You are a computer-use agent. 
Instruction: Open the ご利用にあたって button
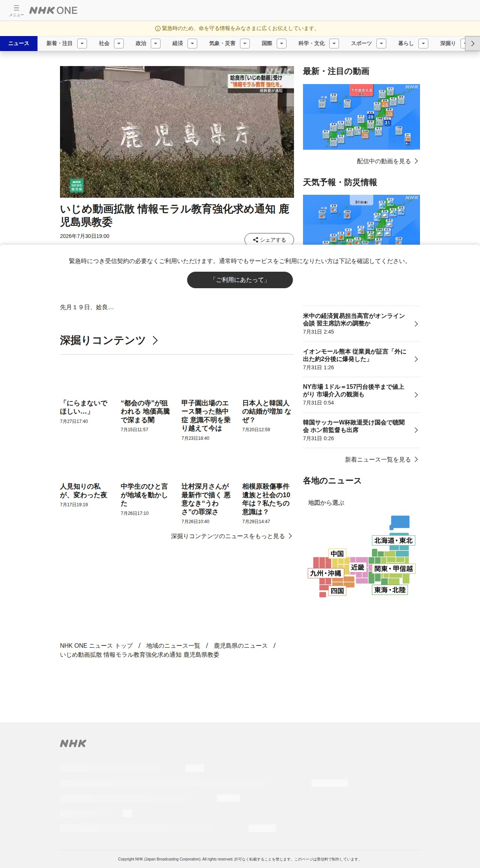click(240, 280)
